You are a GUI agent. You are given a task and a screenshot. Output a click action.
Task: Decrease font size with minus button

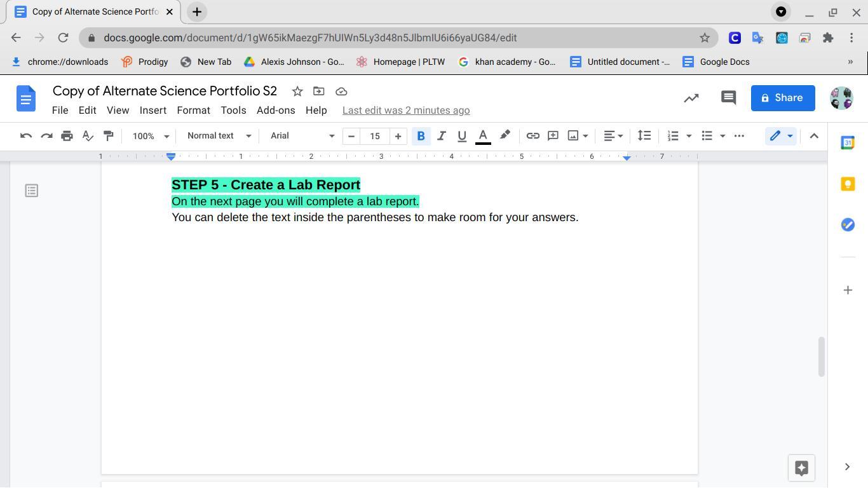point(351,135)
